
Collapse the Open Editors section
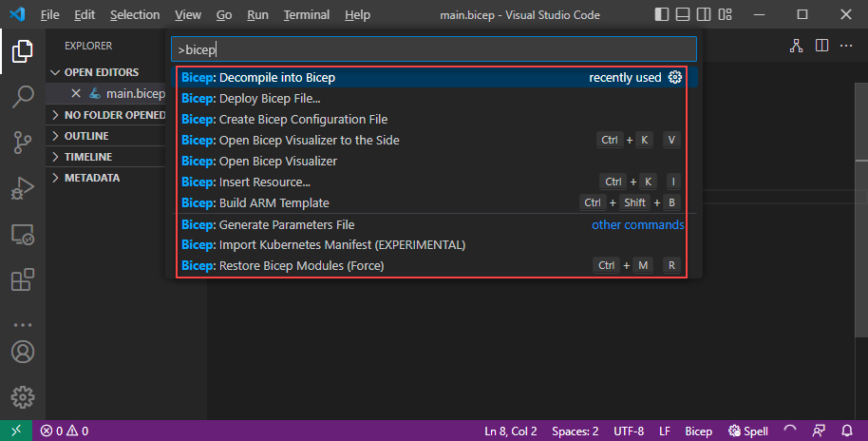(101, 72)
